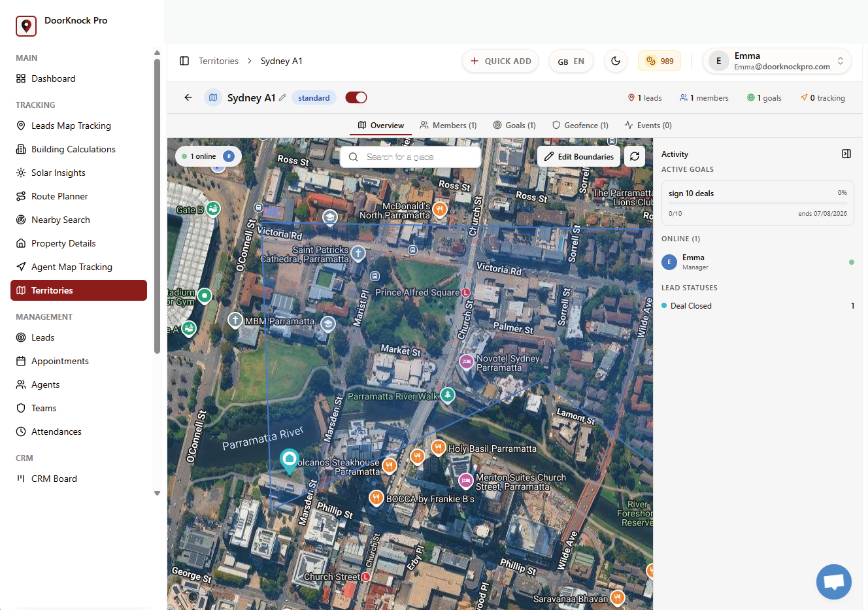Image resolution: width=868 pixels, height=610 pixels.
Task: Open the chat support bubble
Action: [x=834, y=582]
